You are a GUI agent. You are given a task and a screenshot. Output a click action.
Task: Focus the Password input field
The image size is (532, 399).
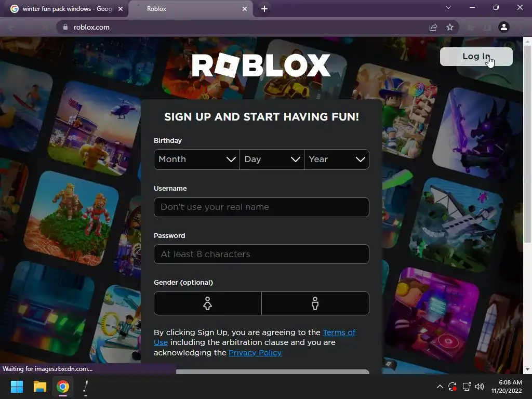coord(261,254)
